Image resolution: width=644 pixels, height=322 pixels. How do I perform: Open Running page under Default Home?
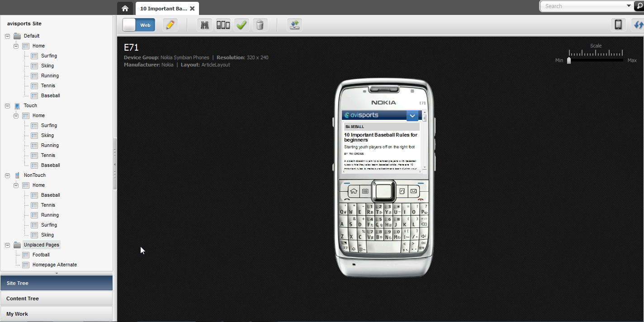tap(50, 76)
